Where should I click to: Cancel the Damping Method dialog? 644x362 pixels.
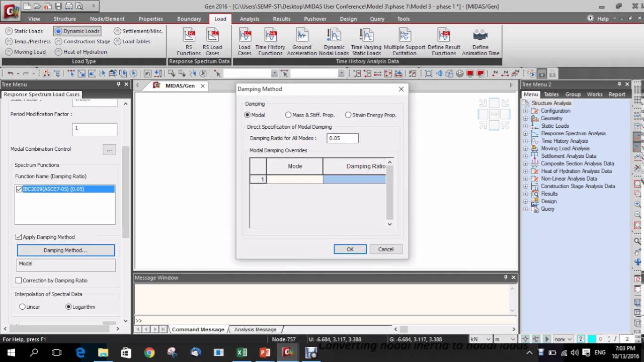click(x=386, y=249)
